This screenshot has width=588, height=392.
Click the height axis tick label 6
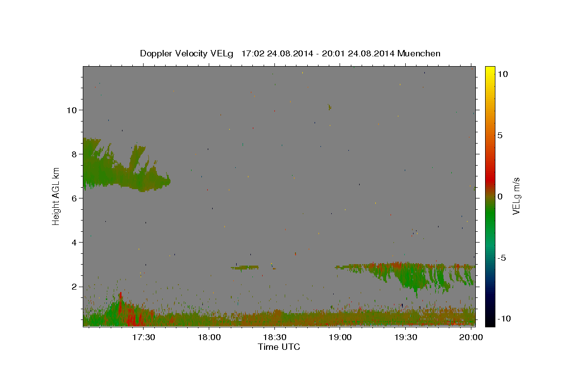74,198
